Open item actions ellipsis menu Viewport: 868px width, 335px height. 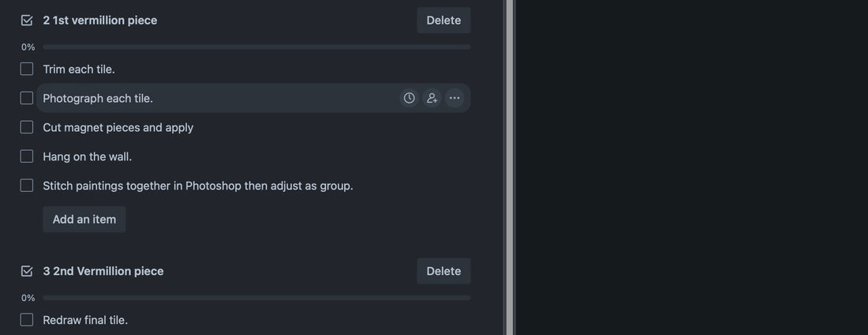tap(455, 98)
